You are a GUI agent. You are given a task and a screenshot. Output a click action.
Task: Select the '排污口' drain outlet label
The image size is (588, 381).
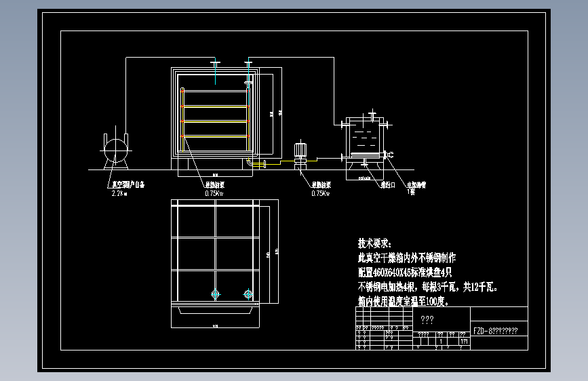tap(388, 185)
